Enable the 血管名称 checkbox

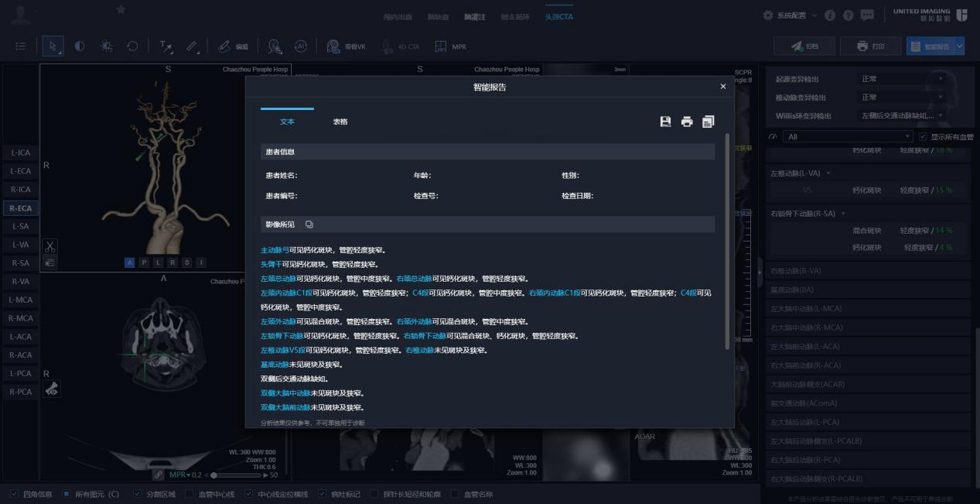pos(455,494)
